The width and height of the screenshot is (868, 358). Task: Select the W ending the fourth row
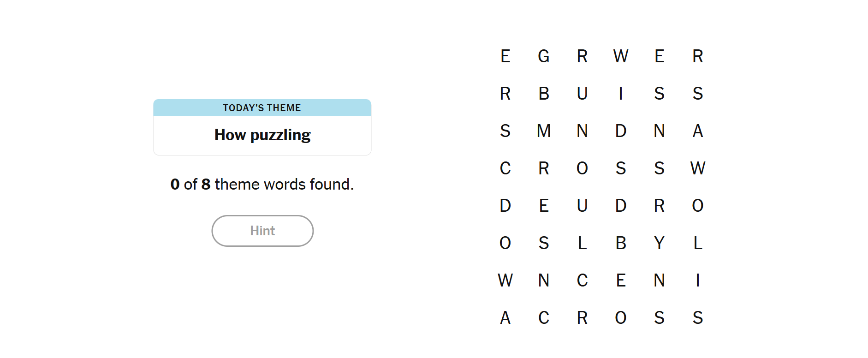tap(698, 168)
